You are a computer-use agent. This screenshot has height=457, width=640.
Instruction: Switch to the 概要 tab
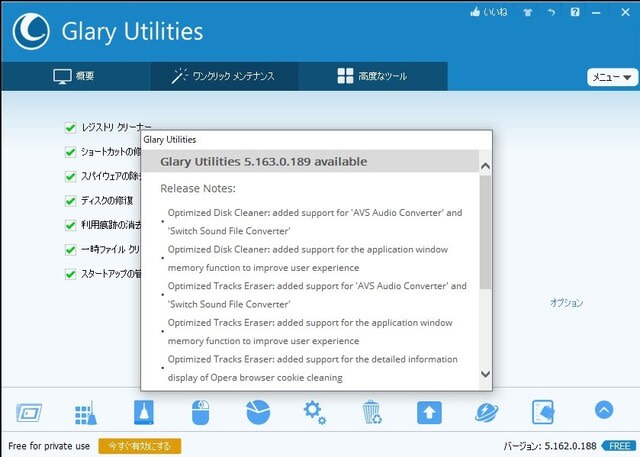point(75,76)
